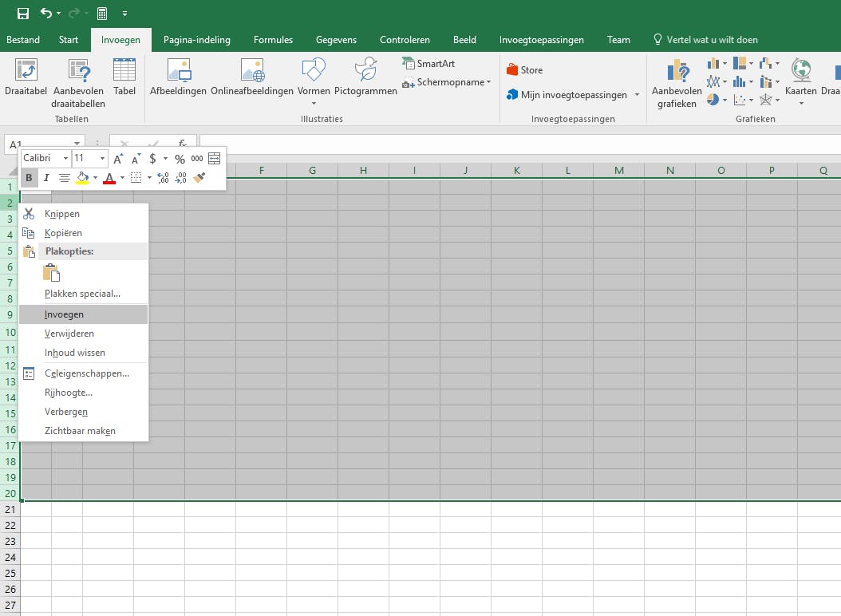Toggle italic in the mini toolbar
Image resolution: width=841 pixels, height=616 pixels.
pos(46,178)
